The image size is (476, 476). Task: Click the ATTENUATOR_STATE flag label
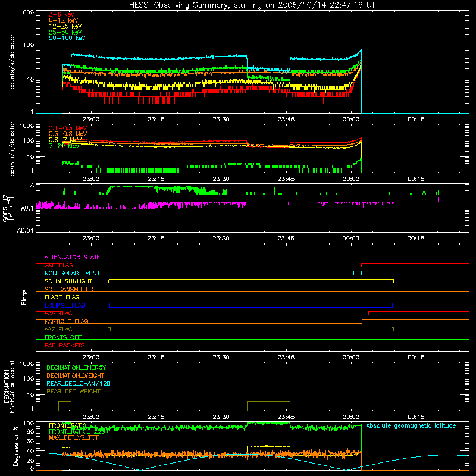click(72, 257)
